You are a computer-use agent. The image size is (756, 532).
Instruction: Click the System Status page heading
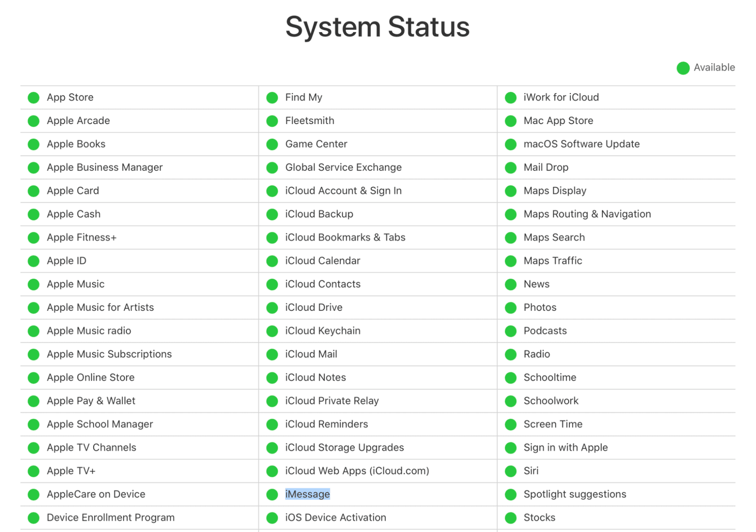tap(377, 27)
